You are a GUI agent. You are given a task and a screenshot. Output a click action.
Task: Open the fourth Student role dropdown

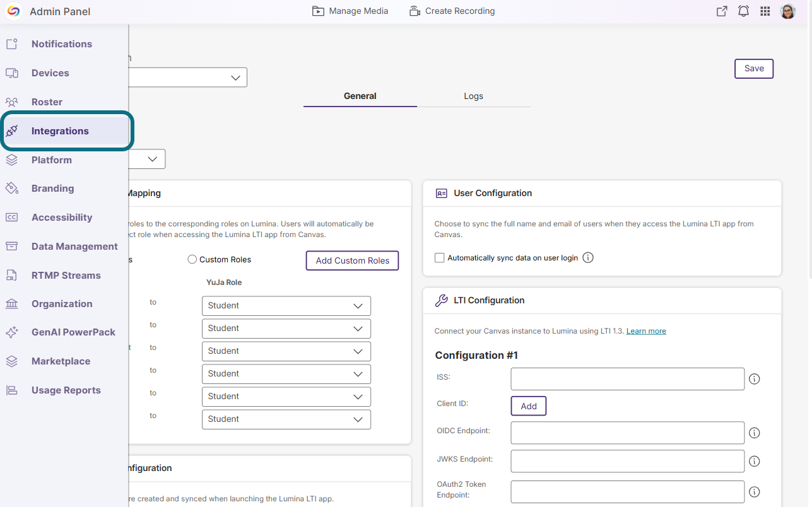click(x=286, y=374)
